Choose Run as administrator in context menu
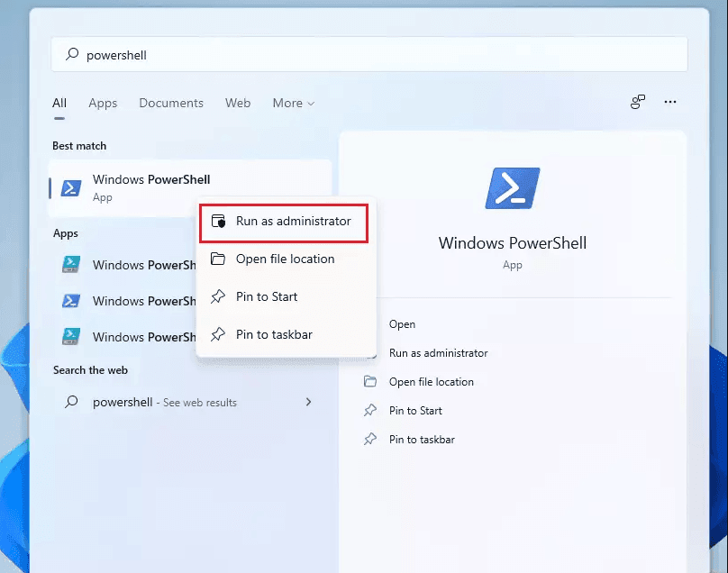The width and height of the screenshot is (728, 573). point(284,223)
